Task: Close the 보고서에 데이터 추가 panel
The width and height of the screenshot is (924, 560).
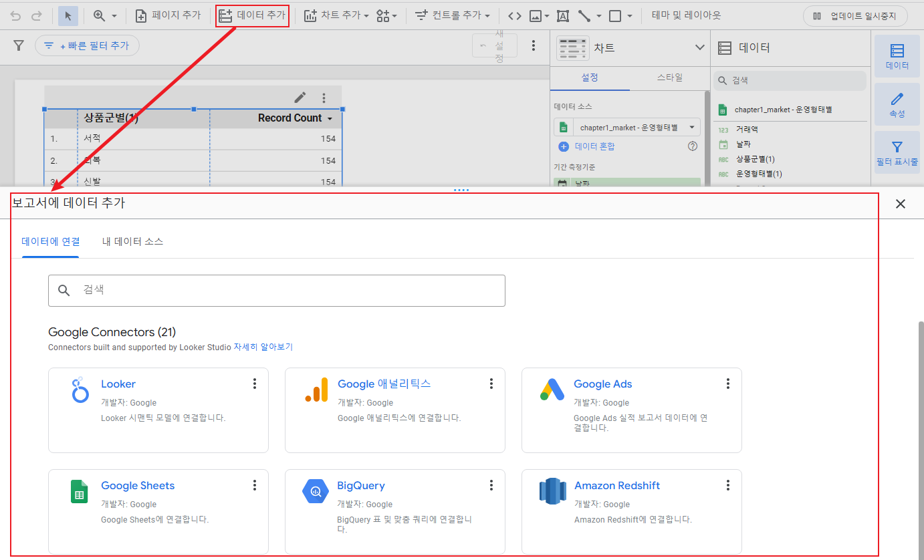Action: coord(901,204)
